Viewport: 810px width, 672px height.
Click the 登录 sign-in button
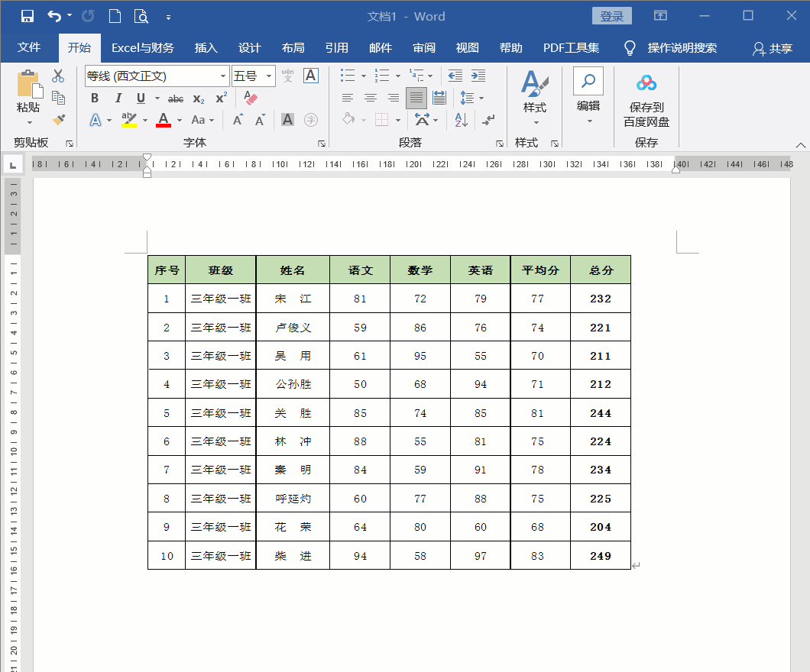point(611,16)
